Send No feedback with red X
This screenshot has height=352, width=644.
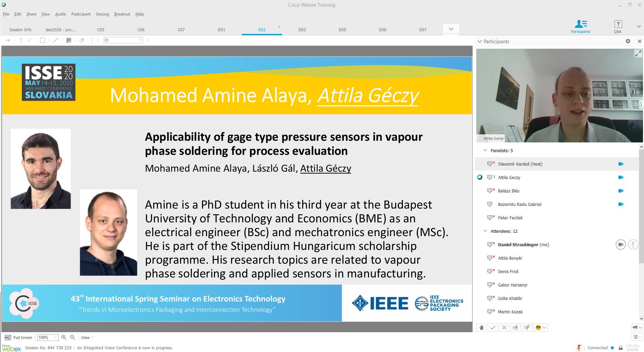click(504, 327)
